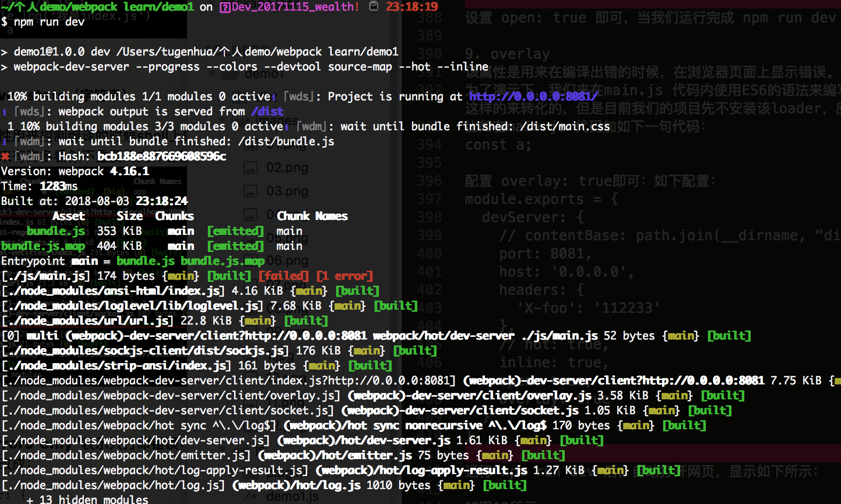
Task: Click the webpack/hot/log.js module line
Action: tap(264, 485)
